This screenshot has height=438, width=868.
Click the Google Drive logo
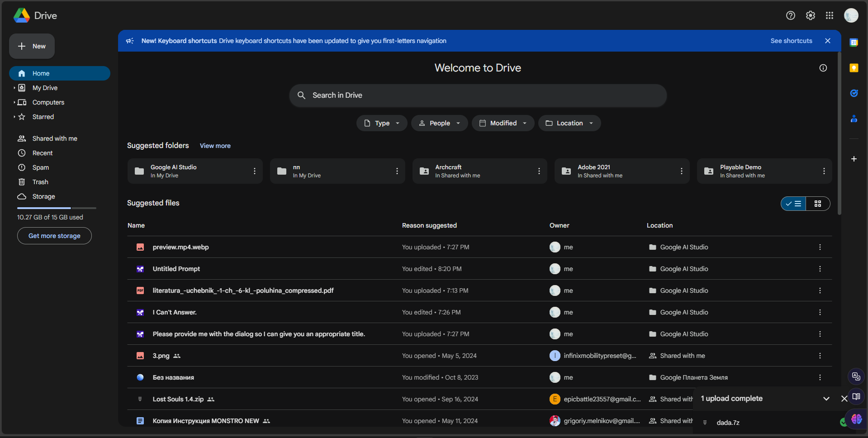[22, 15]
